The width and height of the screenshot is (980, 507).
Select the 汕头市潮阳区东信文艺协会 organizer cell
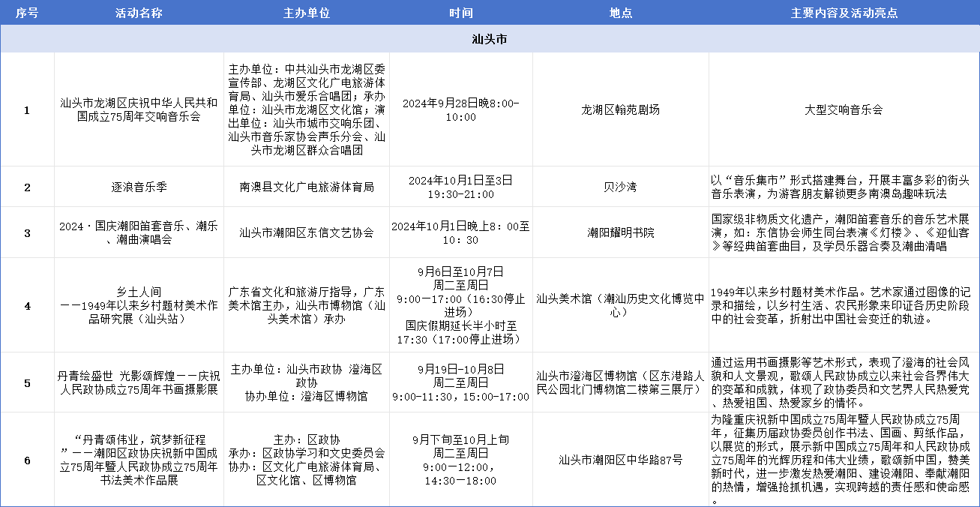pos(307,232)
